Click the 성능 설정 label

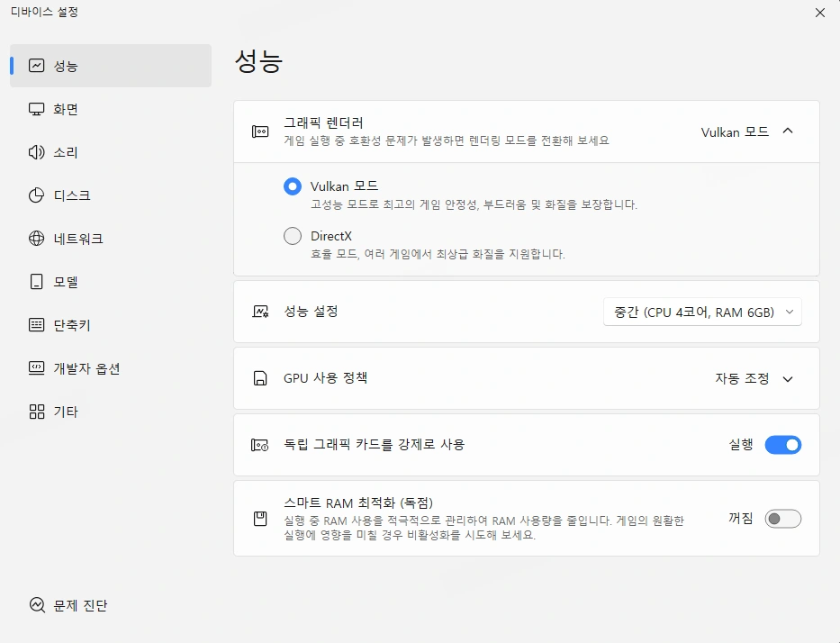311,312
